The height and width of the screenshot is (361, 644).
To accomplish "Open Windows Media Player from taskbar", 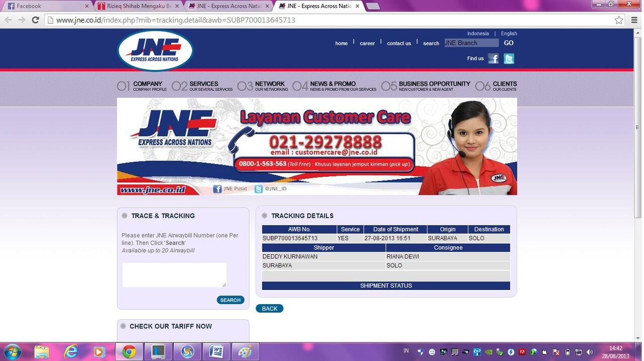I will tap(100, 351).
